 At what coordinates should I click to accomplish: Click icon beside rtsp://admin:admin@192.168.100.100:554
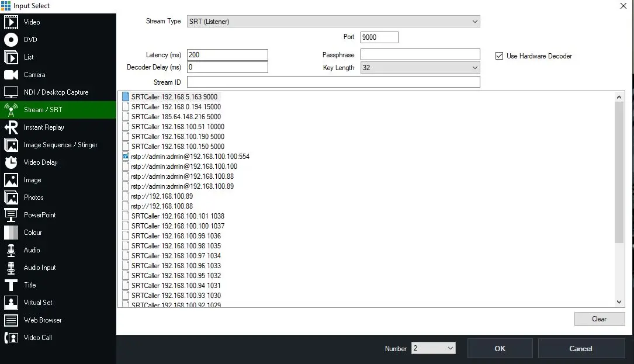pos(126,157)
